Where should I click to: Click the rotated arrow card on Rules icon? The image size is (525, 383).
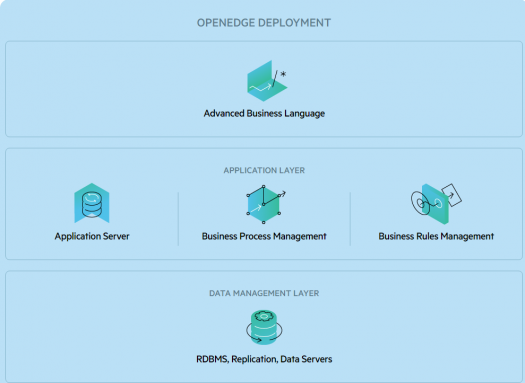pos(452,195)
